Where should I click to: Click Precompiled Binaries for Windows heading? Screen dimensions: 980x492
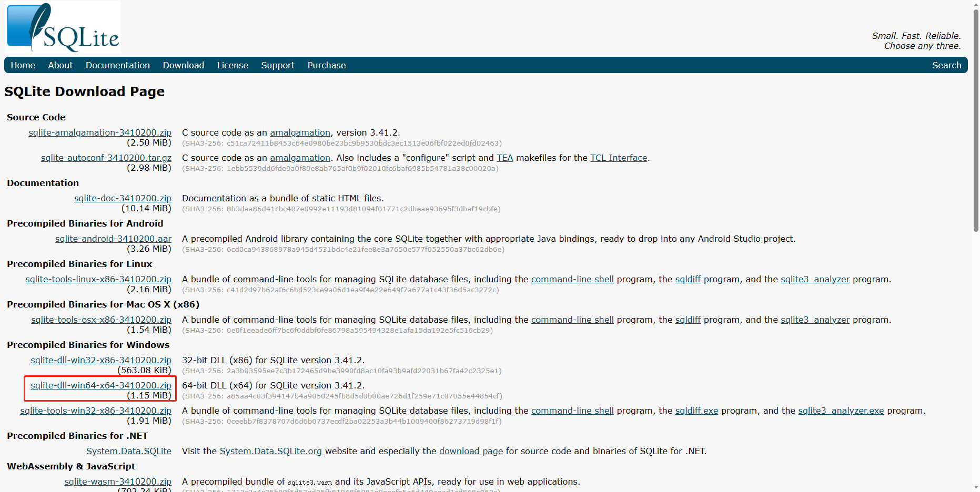(x=88, y=345)
